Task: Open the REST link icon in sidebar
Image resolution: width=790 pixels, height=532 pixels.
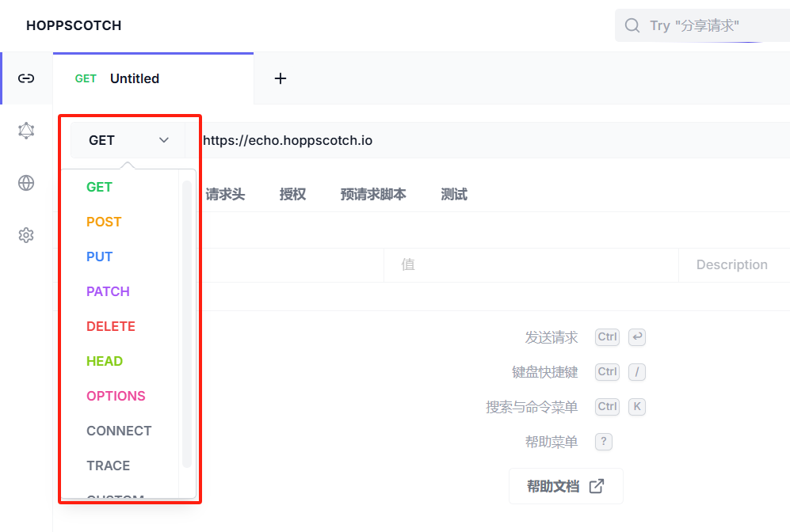Action: 26,78
